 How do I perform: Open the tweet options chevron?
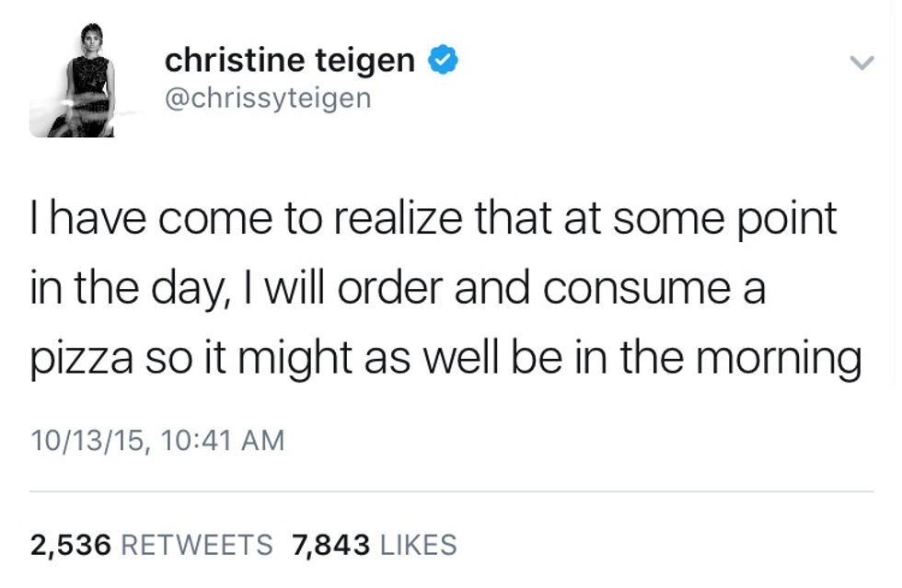861,63
